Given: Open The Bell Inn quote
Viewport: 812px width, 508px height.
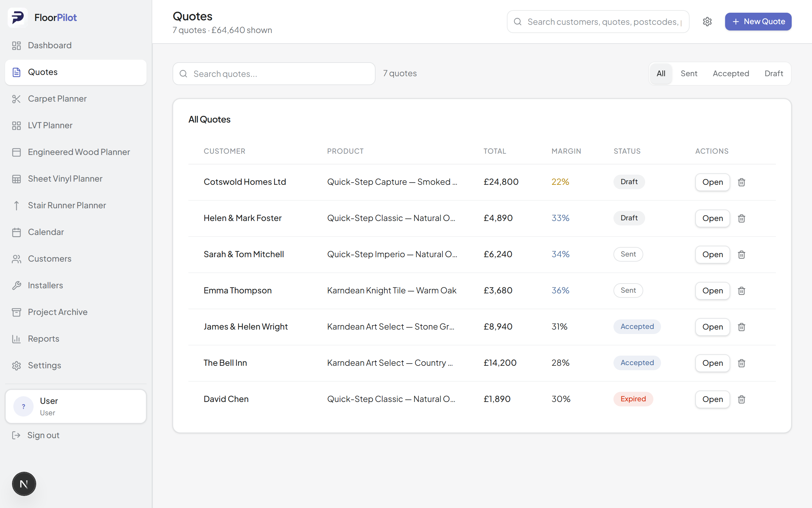Looking at the screenshot, I should (x=712, y=363).
